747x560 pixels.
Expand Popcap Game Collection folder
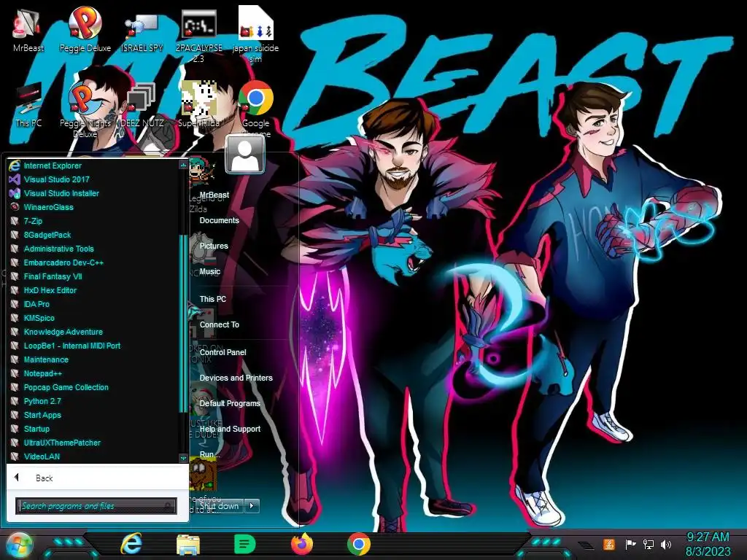[93, 387]
